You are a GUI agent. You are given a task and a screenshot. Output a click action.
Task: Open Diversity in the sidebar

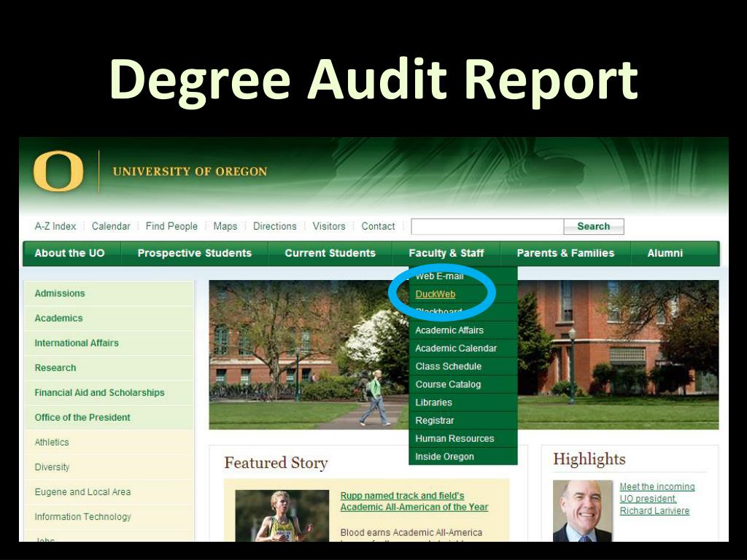(x=109, y=467)
